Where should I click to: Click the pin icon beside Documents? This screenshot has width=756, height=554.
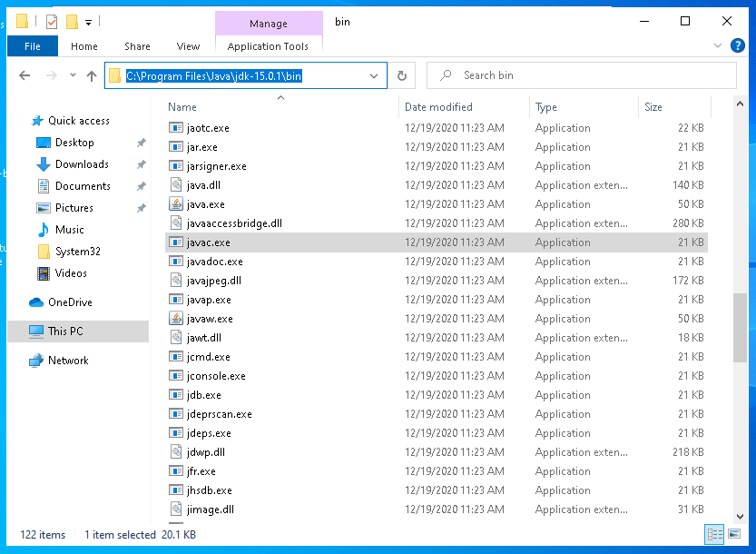coord(142,186)
